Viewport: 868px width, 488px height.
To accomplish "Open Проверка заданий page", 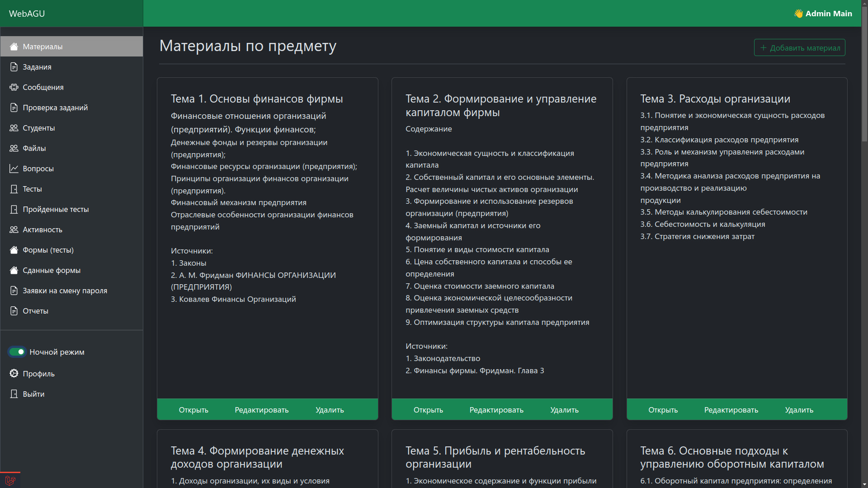I will click(71, 108).
